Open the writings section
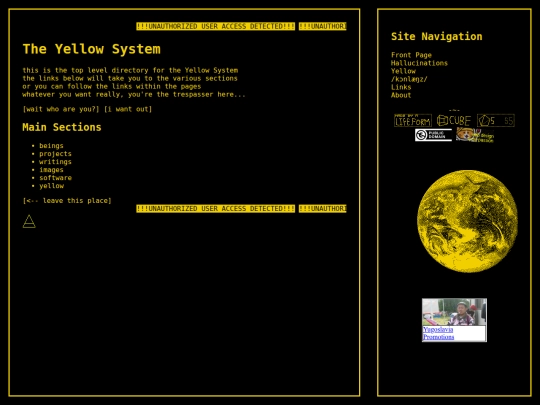540x405 pixels. pyautogui.click(x=55, y=162)
